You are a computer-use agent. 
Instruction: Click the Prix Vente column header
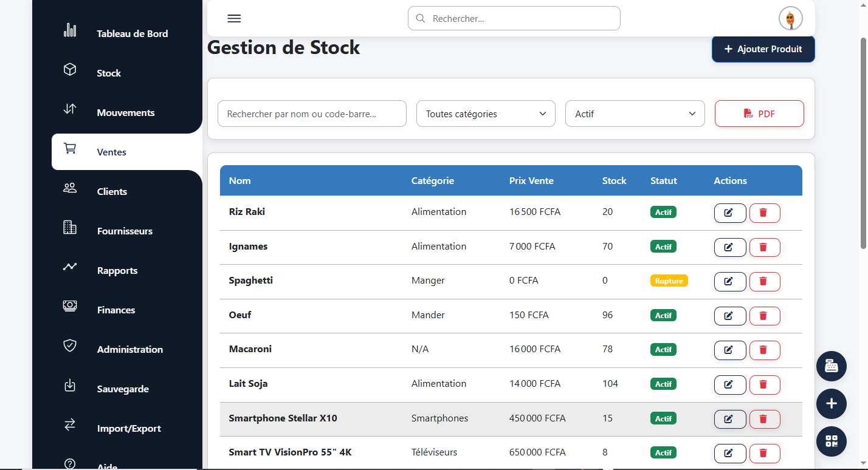tap(531, 180)
